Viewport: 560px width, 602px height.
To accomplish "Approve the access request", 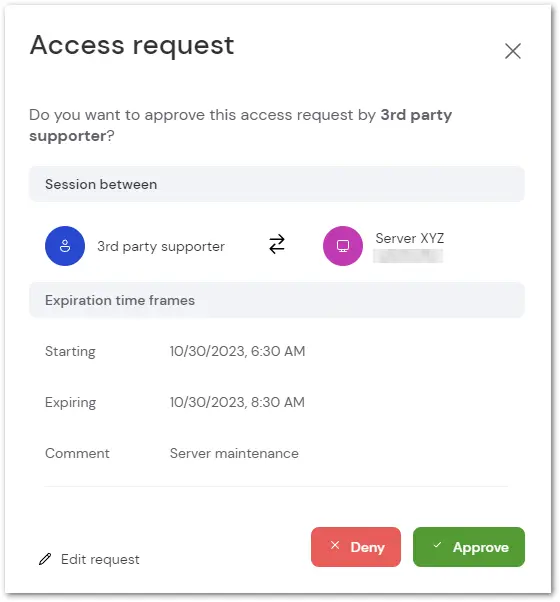I will point(469,547).
